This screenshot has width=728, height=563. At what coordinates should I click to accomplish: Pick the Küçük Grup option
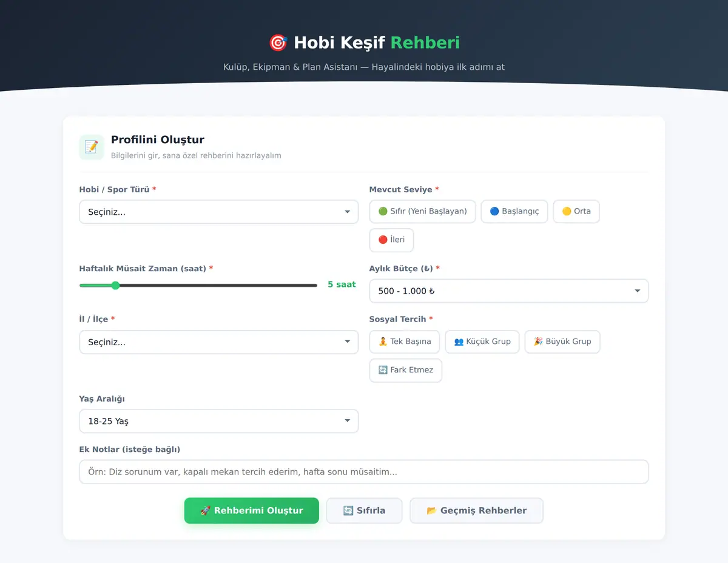[482, 342]
